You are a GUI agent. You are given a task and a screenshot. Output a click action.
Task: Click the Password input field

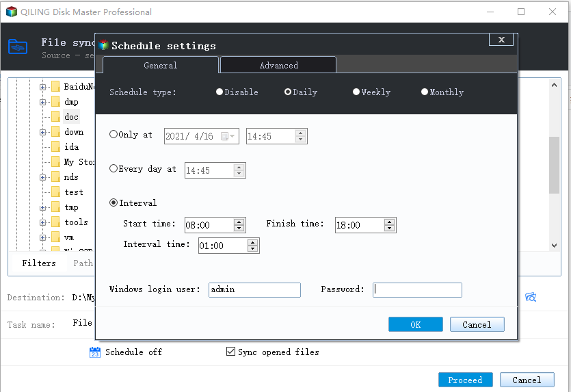[417, 290]
